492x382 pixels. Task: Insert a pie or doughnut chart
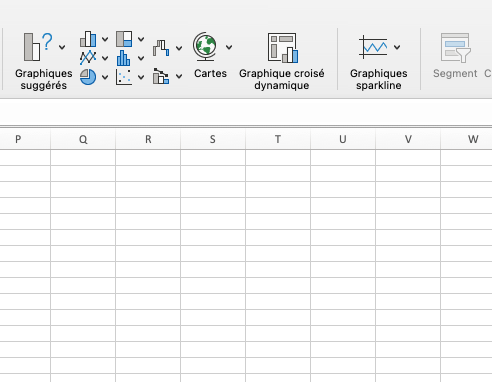click(x=88, y=77)
